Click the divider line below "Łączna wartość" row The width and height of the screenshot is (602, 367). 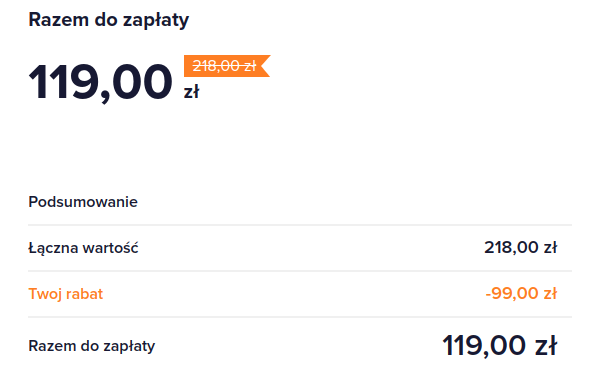click(x=300, y=271)
